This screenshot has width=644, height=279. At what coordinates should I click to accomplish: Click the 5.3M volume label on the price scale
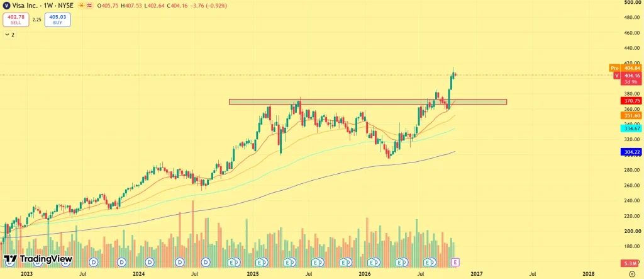(630, 263)
